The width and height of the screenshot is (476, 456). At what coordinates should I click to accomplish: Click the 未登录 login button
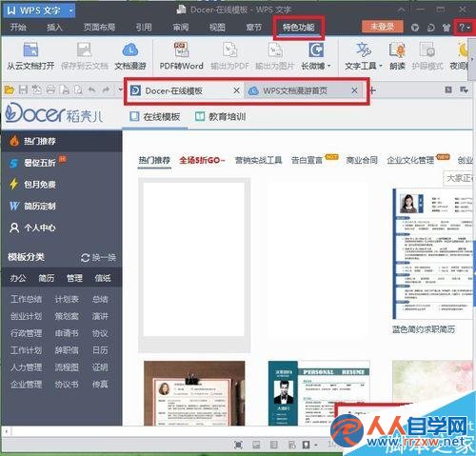[383, 27]
